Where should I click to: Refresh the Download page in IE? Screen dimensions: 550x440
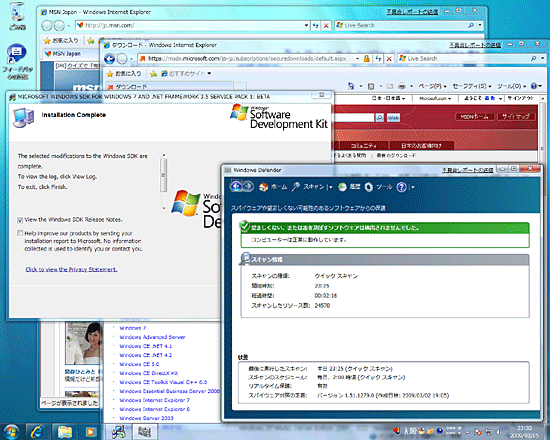378,59
